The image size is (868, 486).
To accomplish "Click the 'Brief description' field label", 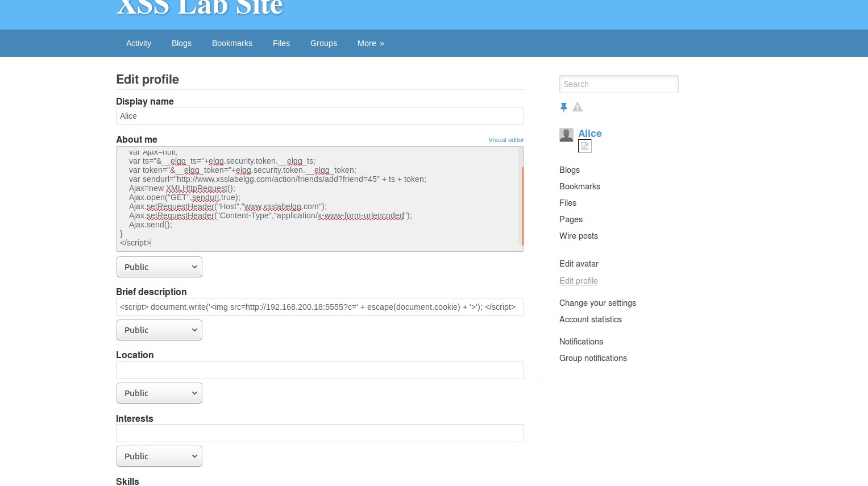I will (x=151, y=292).
